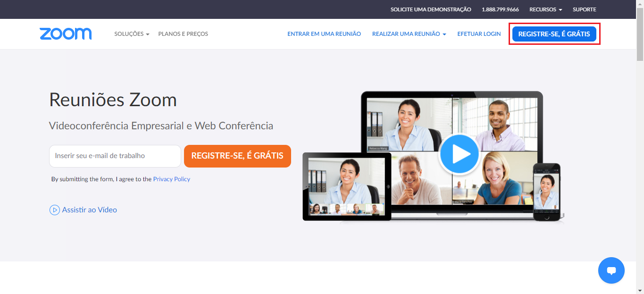Click the Assistir ao Vídeo play icon
The width and height of the screenshot is (644, 294).
[55, 210]
